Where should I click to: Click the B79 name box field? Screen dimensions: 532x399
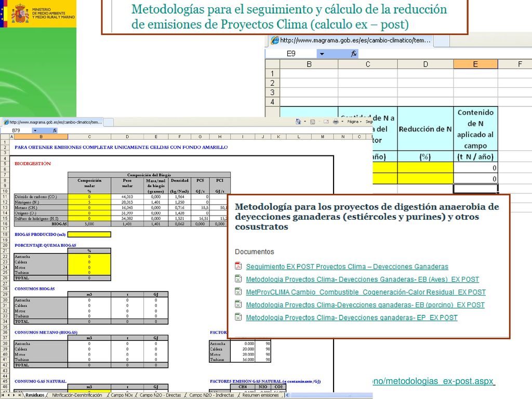point(16,130)
